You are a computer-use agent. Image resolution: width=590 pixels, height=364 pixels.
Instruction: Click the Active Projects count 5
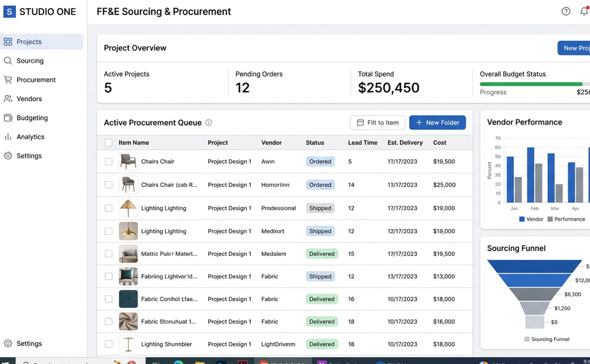pos(108,88)
